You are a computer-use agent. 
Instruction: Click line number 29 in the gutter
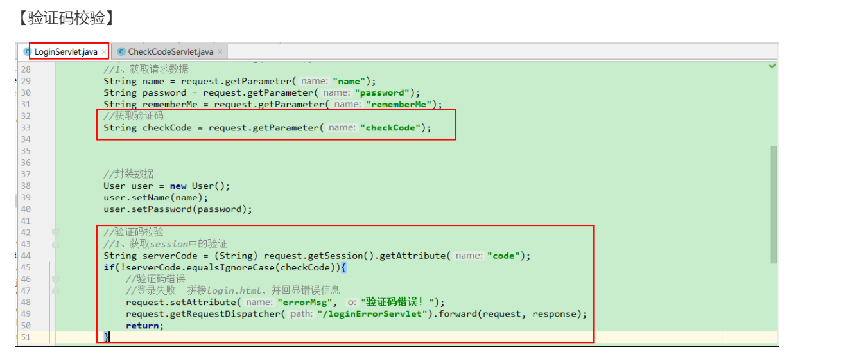pyautogui.click(x=26, y=81)
